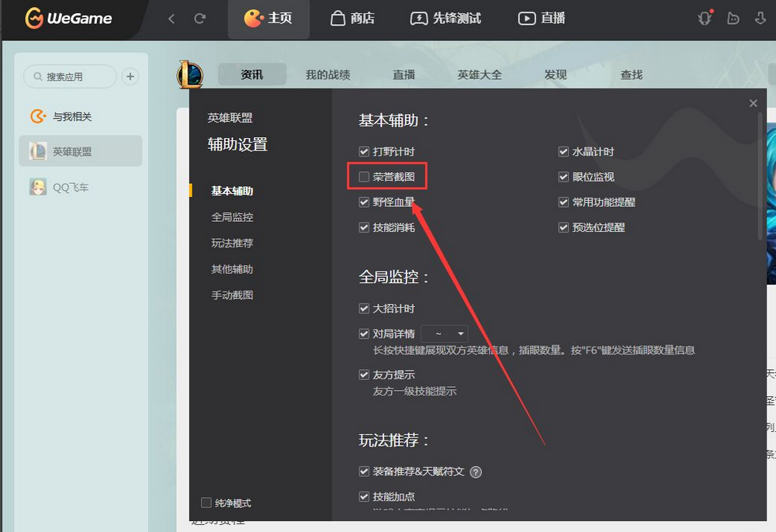
Task: Open 与我相关 in the sidebar
Action: click(x=61, y=116)
